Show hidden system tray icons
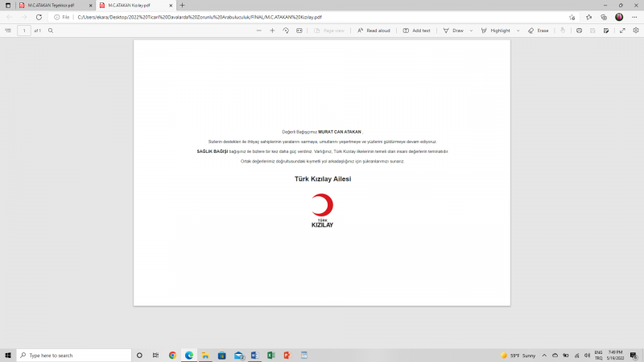This screenshot has width=644, height=362. [x=544, y=356]
